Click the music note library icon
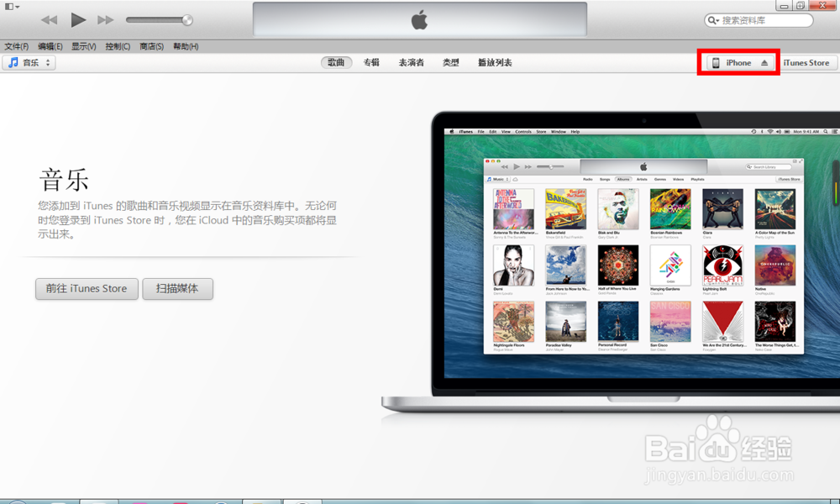 pyautogui.click(x=13, y=63)
